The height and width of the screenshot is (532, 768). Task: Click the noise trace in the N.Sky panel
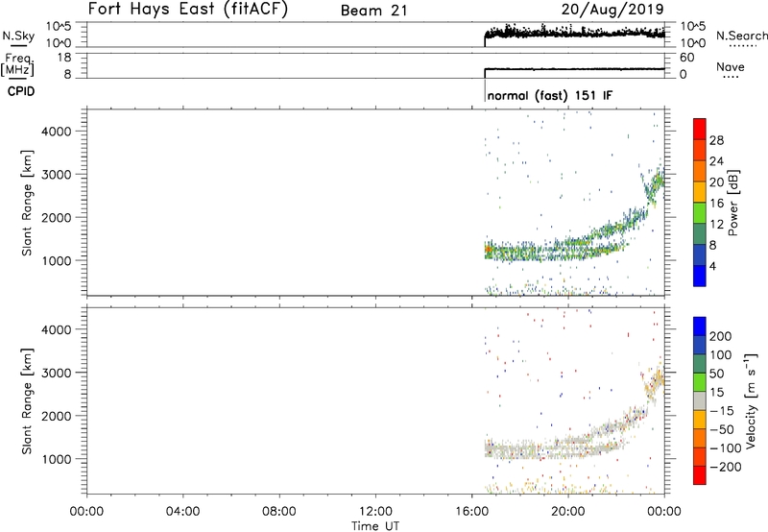click(x=574, y=34)
